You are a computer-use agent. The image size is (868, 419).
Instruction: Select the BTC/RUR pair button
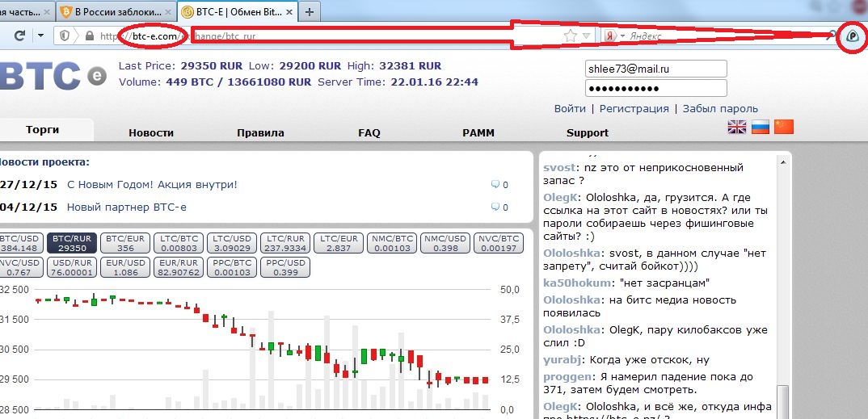(72, 243)
